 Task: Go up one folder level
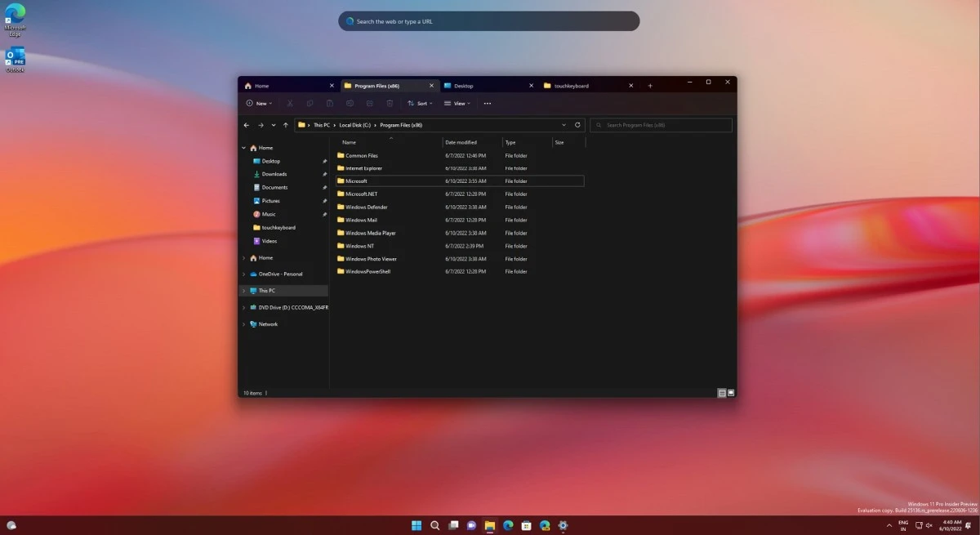click(x=286, y=124)
